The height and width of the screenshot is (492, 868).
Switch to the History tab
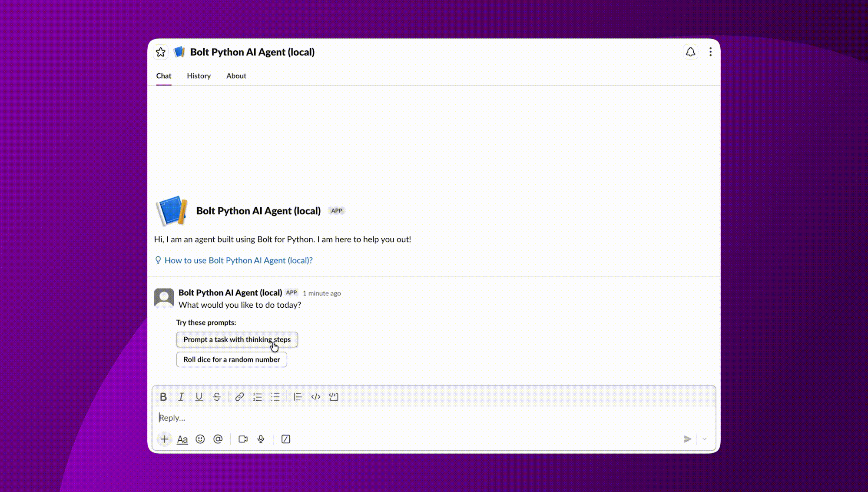click(199, 76)
